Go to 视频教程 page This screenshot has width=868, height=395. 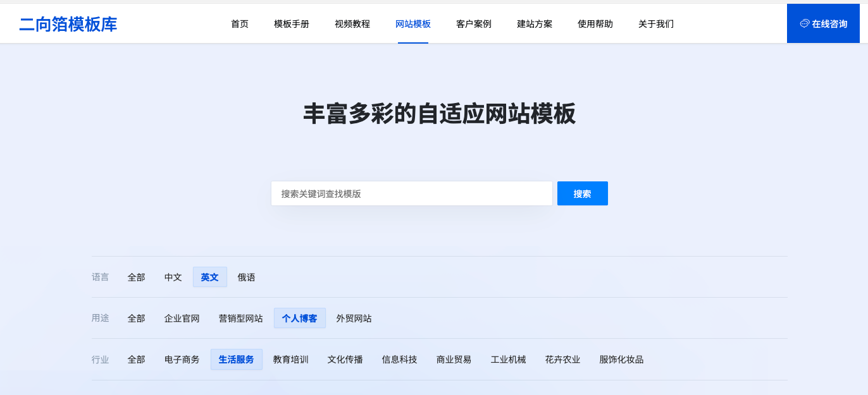pyautogui.click(x=352, y=24)
